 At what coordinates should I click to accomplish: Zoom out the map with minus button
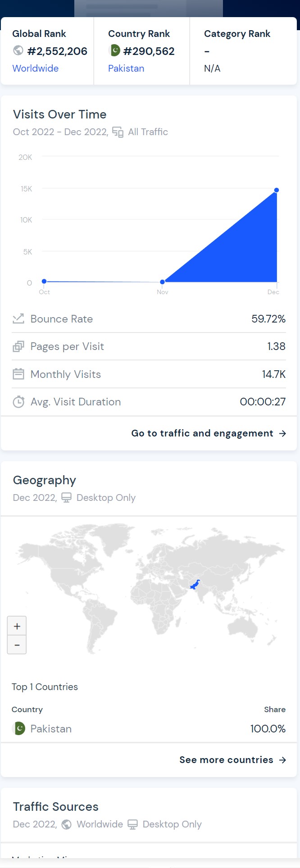(17, 645)
